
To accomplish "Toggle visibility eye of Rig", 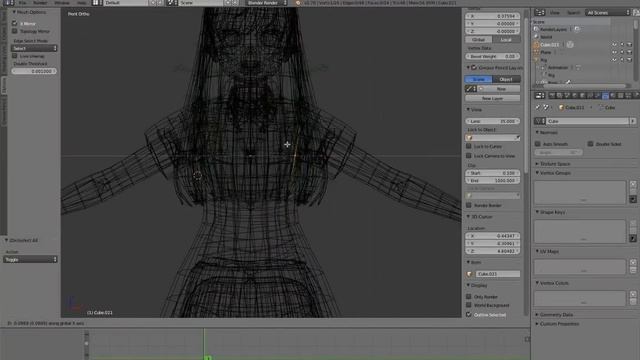I will pyautogui.click(x=614, y=60).
